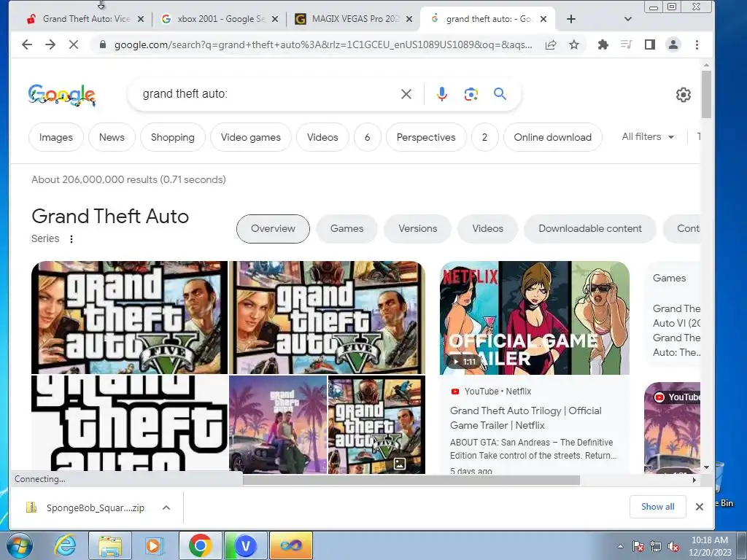
Task: Clear the search box with X
Action: click(x=406, y=94)
